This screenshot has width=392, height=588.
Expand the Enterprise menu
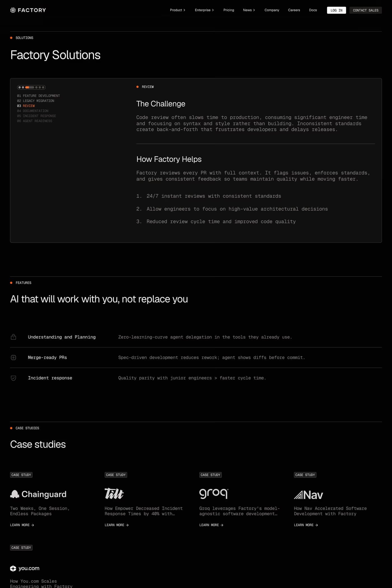[x=204, y=10]
